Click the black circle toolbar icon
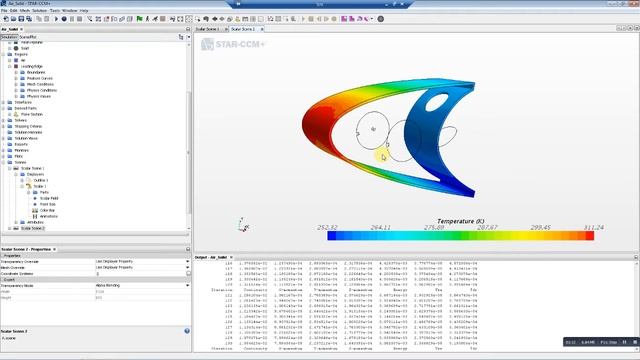 pos(64,19)
